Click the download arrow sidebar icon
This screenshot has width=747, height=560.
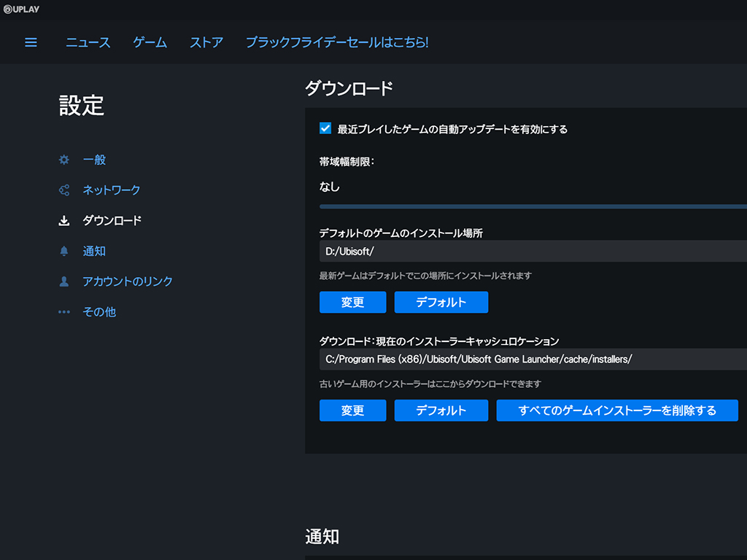click(x=64, y=221)
